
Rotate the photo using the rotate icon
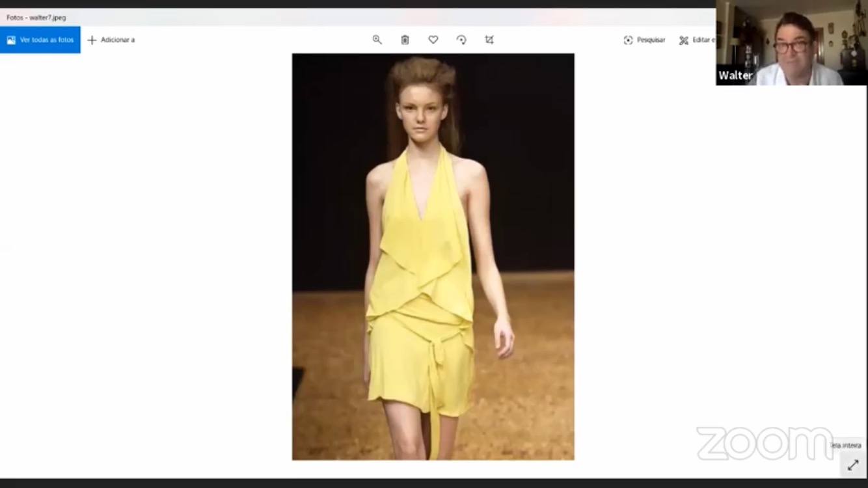461,40
